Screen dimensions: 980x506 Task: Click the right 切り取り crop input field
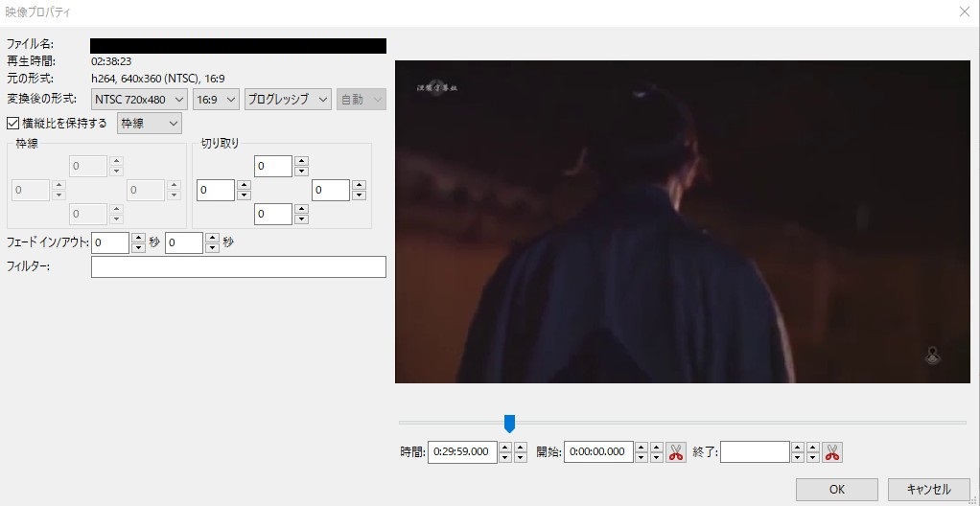(x=331, y=190)
